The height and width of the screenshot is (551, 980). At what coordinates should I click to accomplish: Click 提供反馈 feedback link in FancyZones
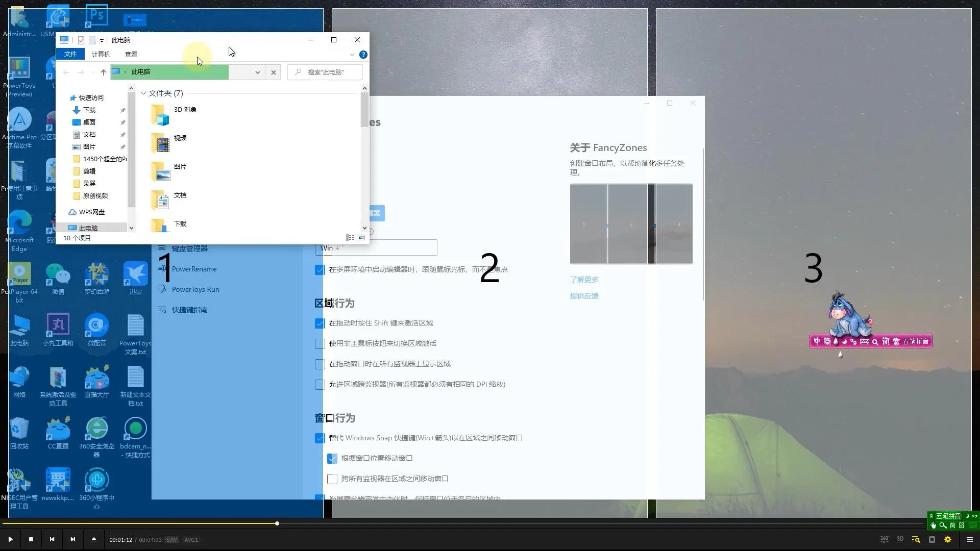point(583,296)
